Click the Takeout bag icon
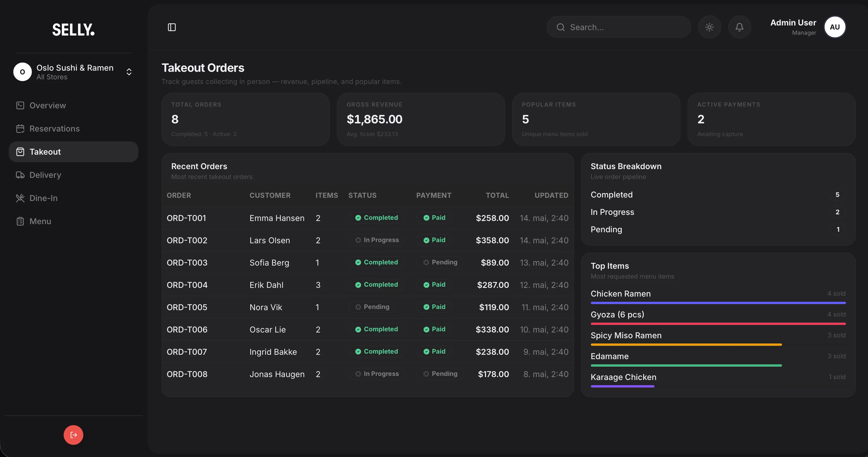This screenshot has height=457, width=868. 20,152
